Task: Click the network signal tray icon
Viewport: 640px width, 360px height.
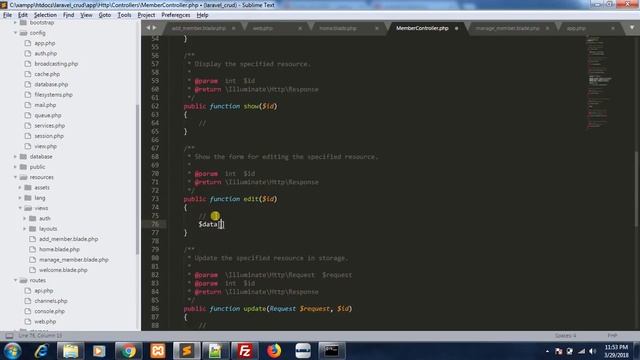Action: [581, 351]
